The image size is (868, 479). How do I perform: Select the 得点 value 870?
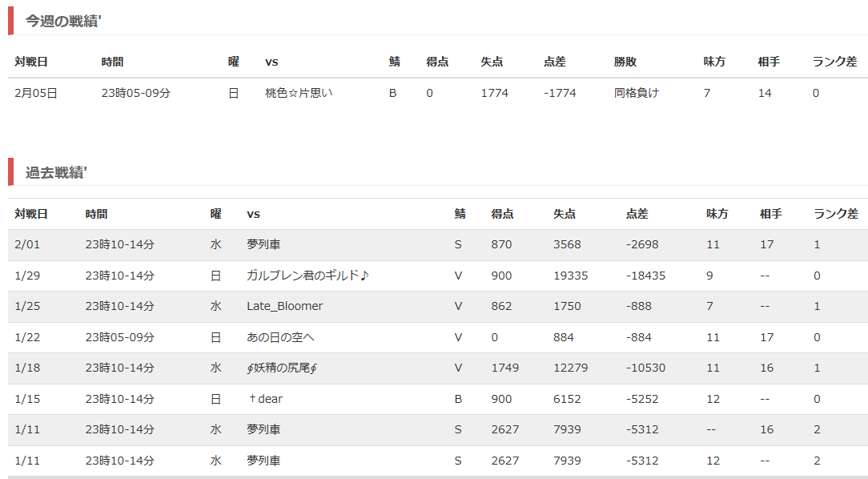coord(501,244)
